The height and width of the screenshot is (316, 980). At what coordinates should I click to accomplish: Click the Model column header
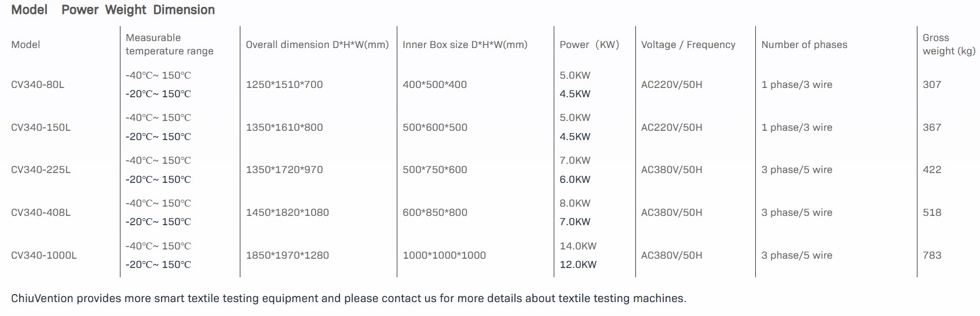coord(25,45)
